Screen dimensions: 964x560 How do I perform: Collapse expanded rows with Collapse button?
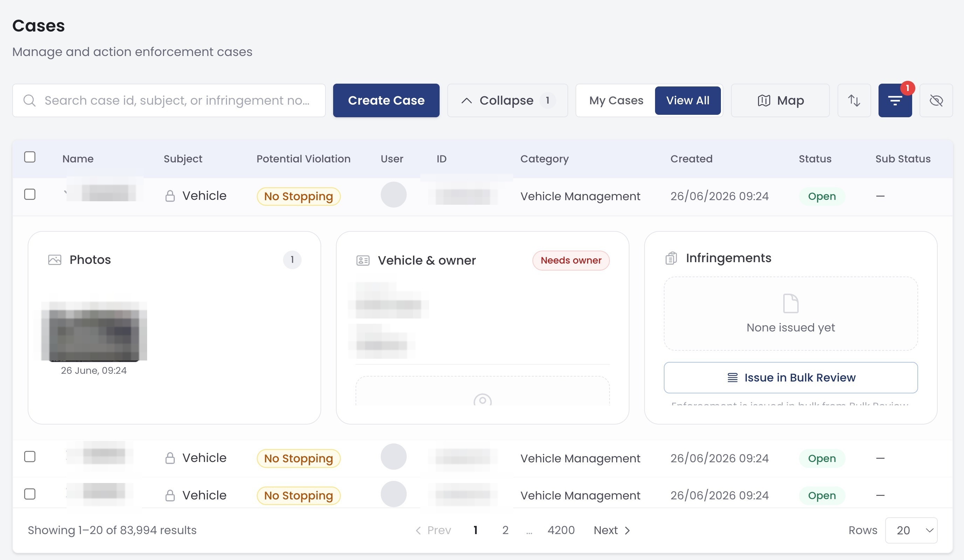click(x=507, y=100)
